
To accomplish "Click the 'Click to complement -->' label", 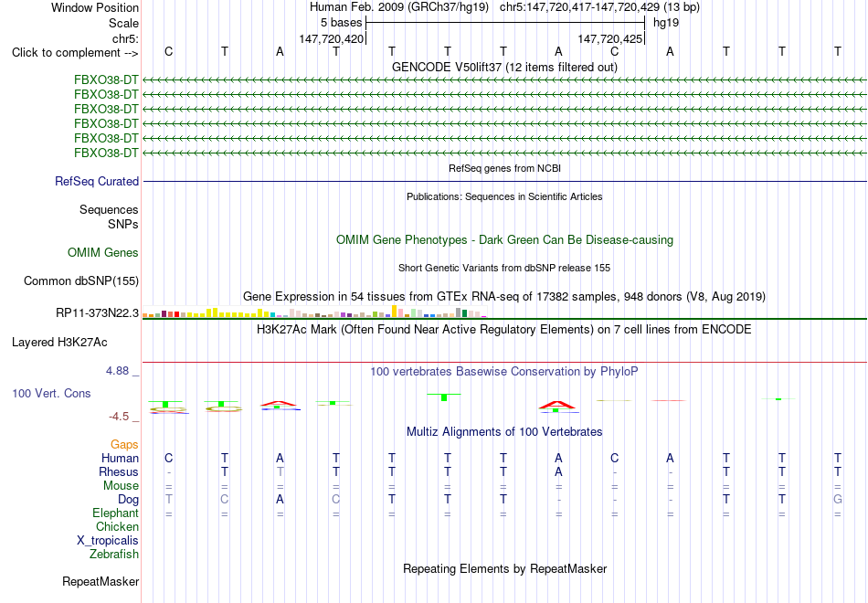I will pos(75,53).
